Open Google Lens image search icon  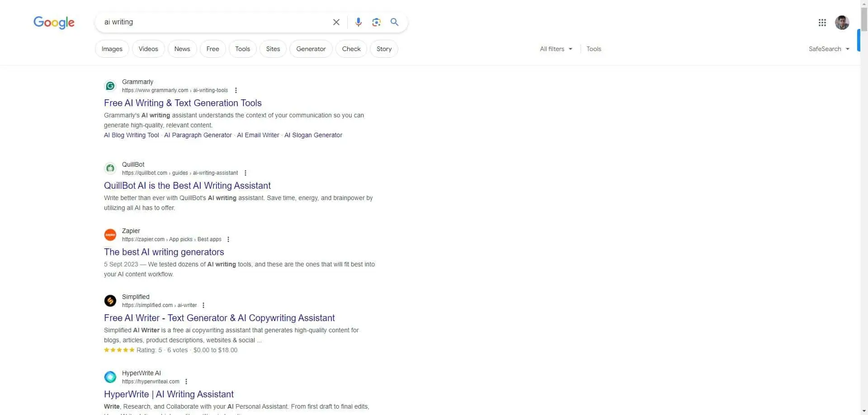point(376,22)
